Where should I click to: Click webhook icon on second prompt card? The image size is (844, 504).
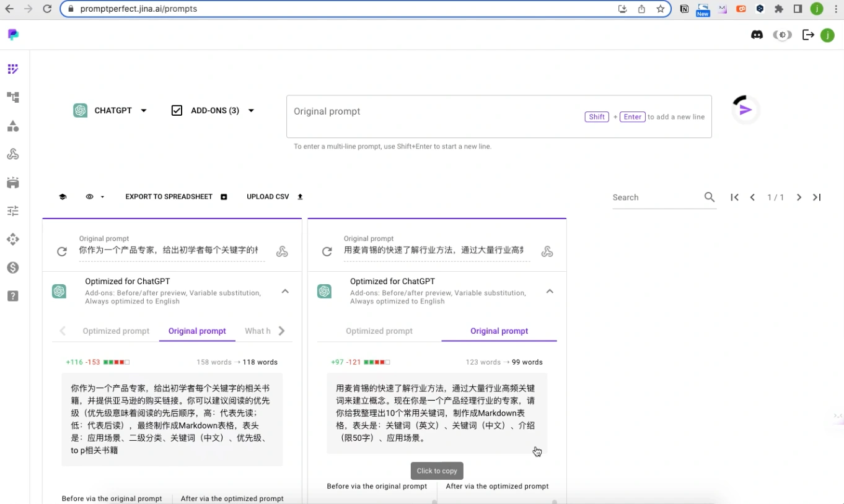pyautogui.click(x=547, y=251)
